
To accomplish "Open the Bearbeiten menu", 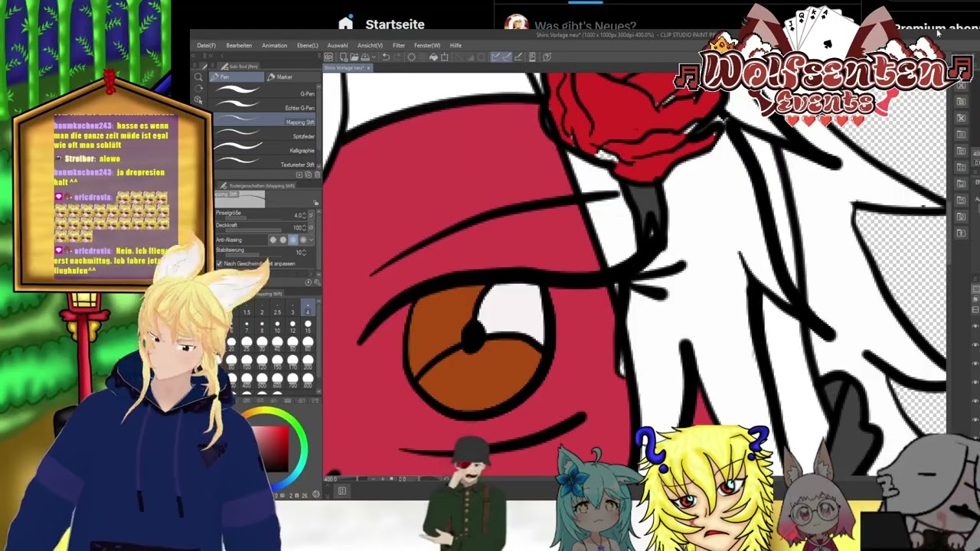I will click(239, 45).
